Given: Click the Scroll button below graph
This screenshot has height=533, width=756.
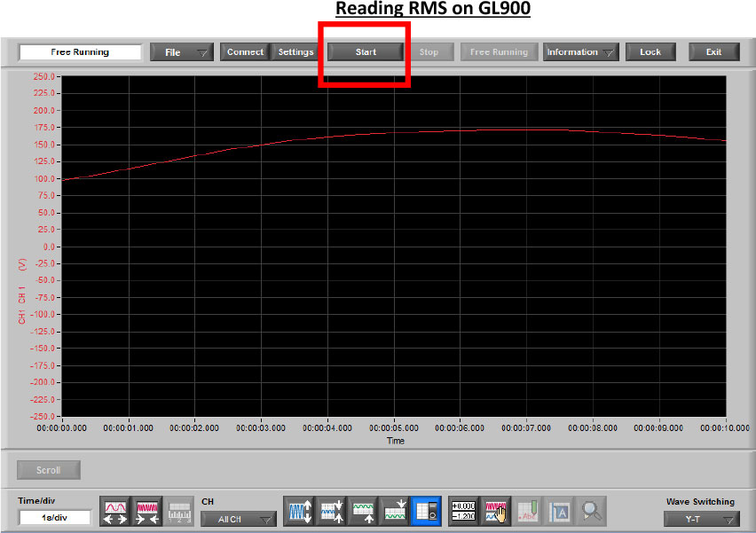Looking at the screenshot, I should [48, 470].
